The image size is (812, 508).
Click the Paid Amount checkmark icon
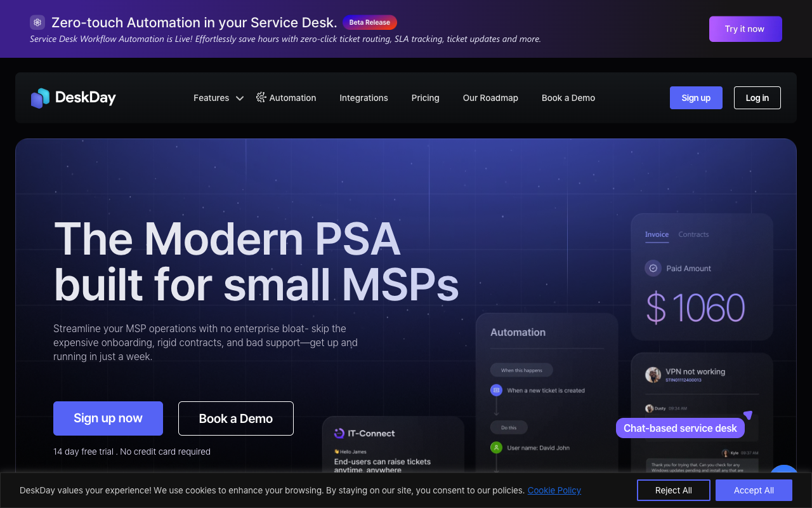click(653, 268)
